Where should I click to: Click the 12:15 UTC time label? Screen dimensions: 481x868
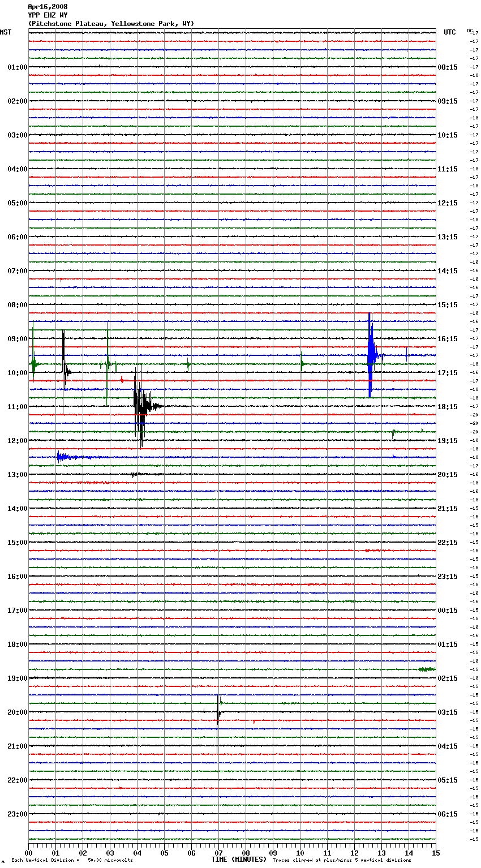[x=448, y=203]
